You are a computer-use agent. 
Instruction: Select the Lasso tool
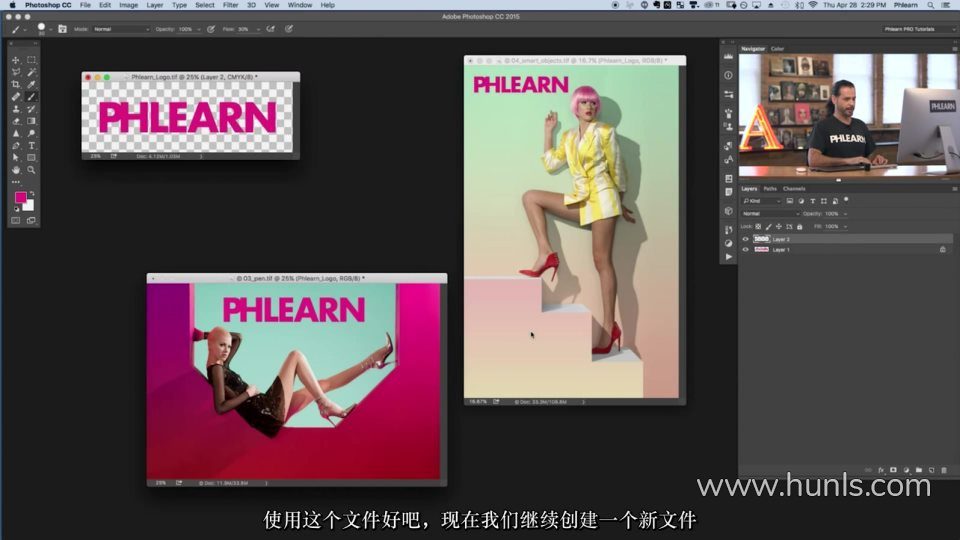click(16, 72)
